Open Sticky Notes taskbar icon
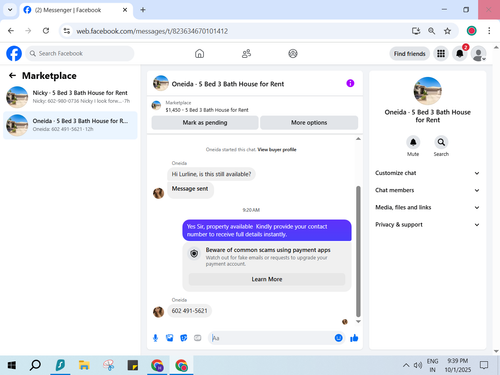This screenshot has height=375, width=500. click(133, 365)
